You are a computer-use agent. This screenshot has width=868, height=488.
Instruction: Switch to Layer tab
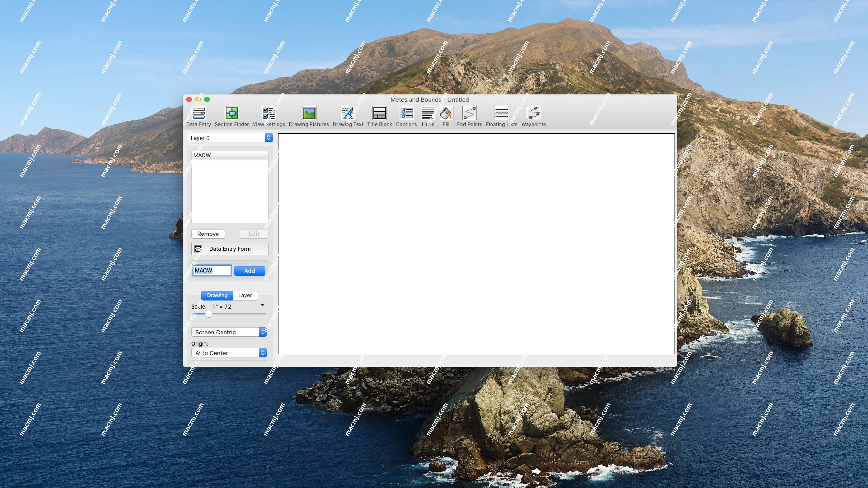(x=245, y=295)
